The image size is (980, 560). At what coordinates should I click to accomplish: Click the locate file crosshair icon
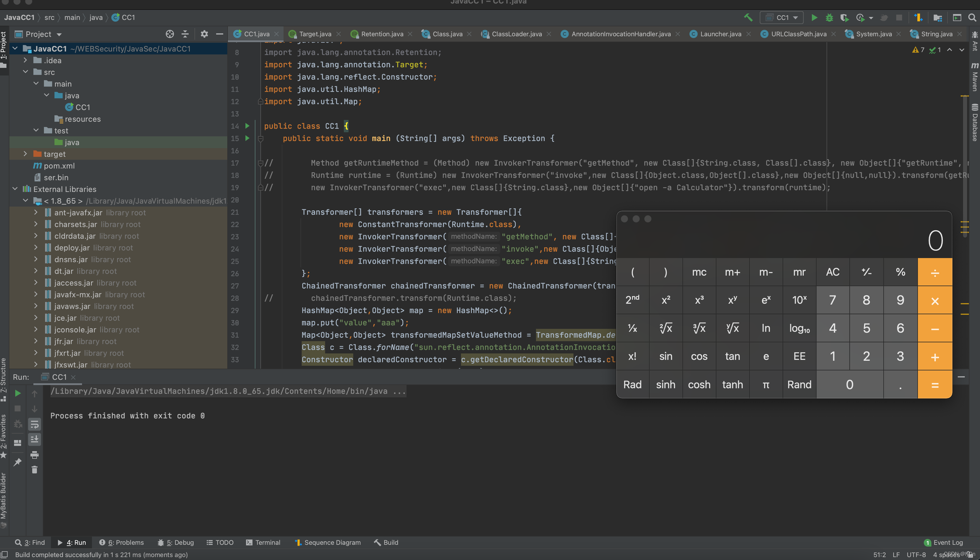click(x=170, y=34)
